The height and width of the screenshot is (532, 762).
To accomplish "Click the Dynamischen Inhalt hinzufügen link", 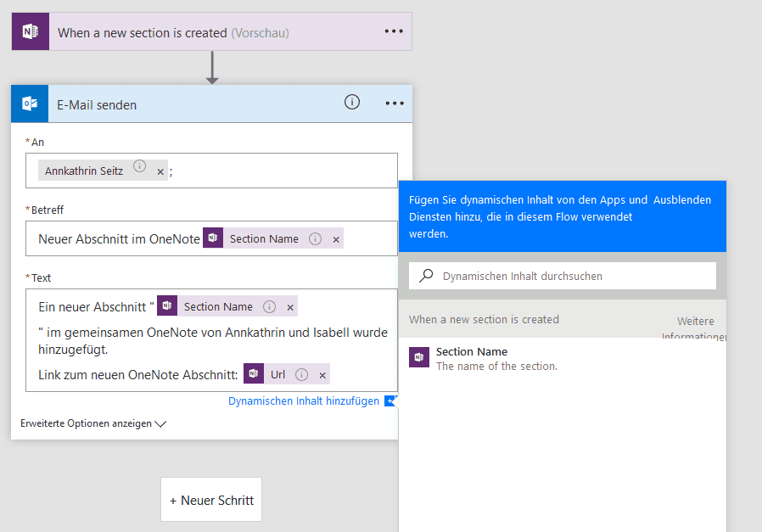I will pyautogui.click(x=304, y=400).
